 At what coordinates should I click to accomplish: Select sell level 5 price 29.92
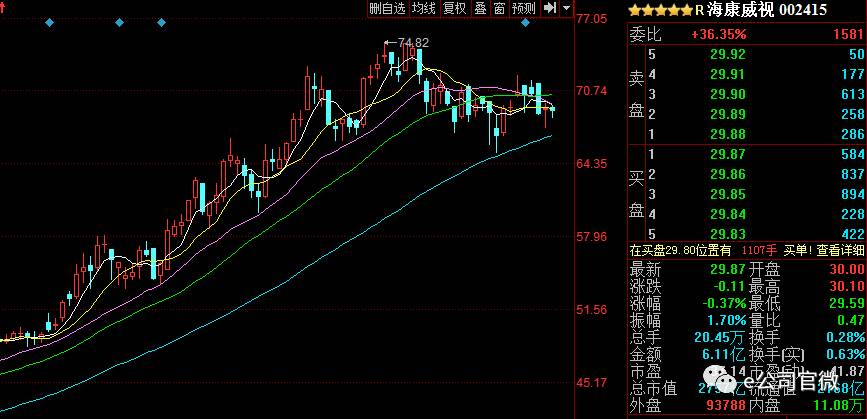[x=728, y=54]
